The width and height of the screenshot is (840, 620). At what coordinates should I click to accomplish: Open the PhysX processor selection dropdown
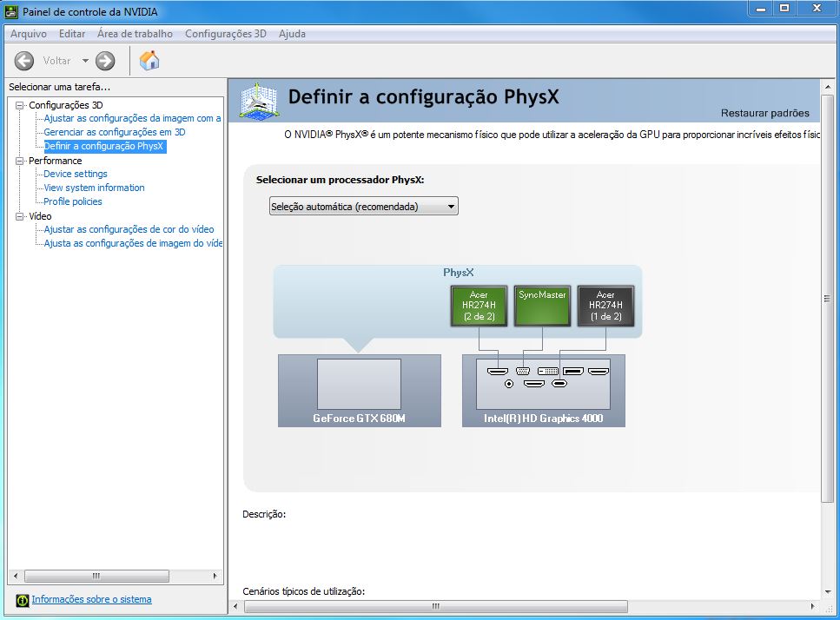coord(364,206)
